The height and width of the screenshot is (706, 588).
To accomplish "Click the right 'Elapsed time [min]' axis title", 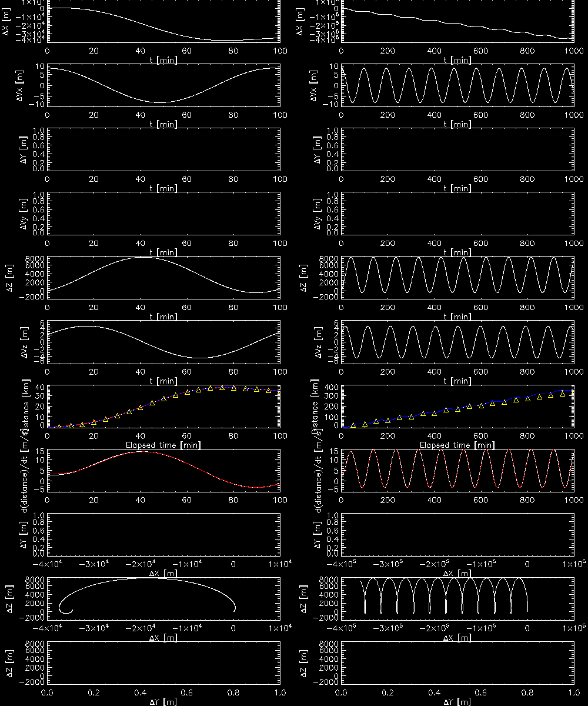I will (x=458, y=445).
